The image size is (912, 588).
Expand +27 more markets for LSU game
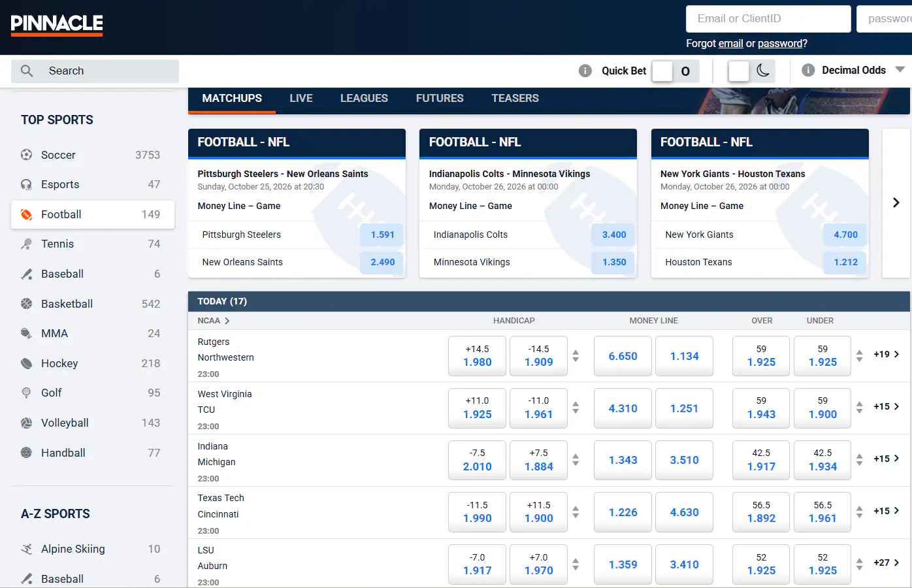(x=887, y=563)
